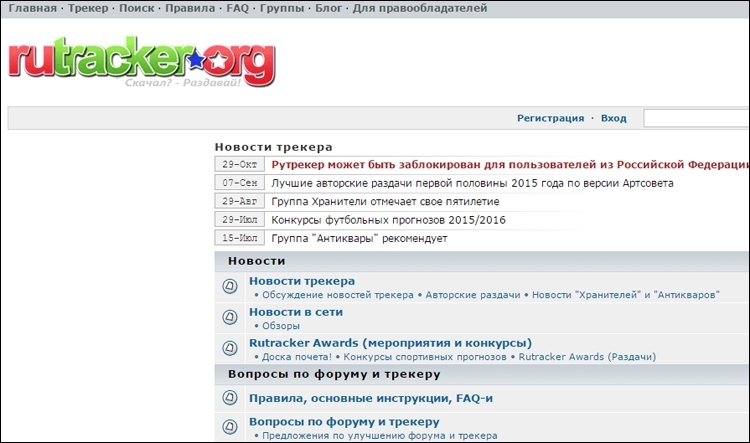Screen dimensions: 750x443
Task: Open Блог in top menu
Action: coord(329,8)
